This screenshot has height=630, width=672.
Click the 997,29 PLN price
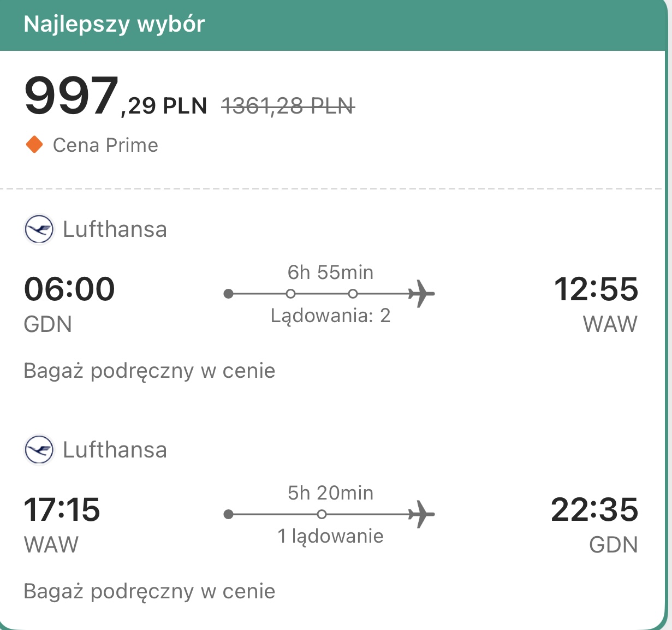(116, 97)
